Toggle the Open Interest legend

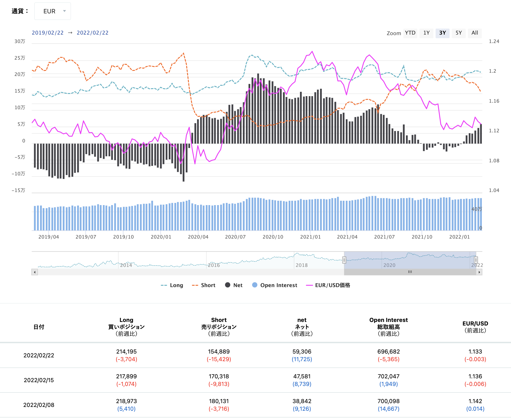click(275, 285)
